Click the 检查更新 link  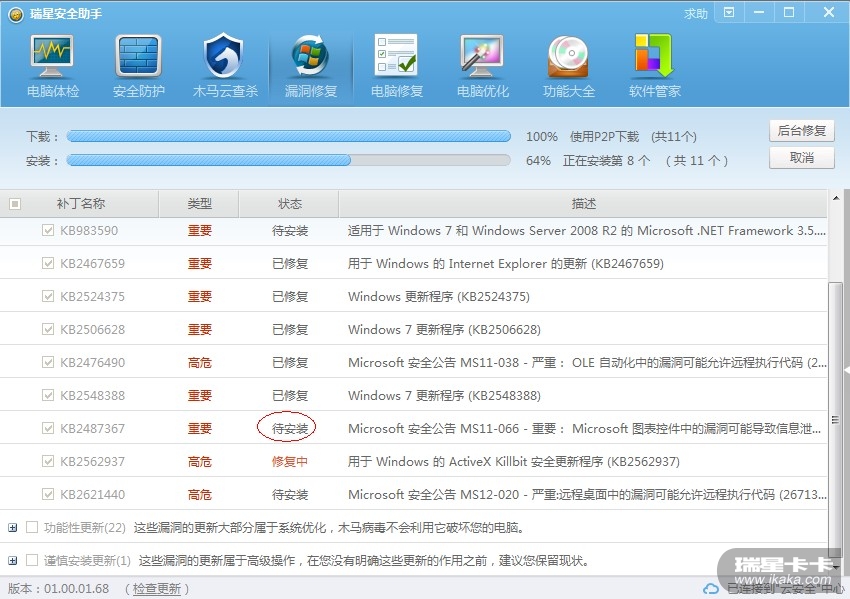coord(158,589)
